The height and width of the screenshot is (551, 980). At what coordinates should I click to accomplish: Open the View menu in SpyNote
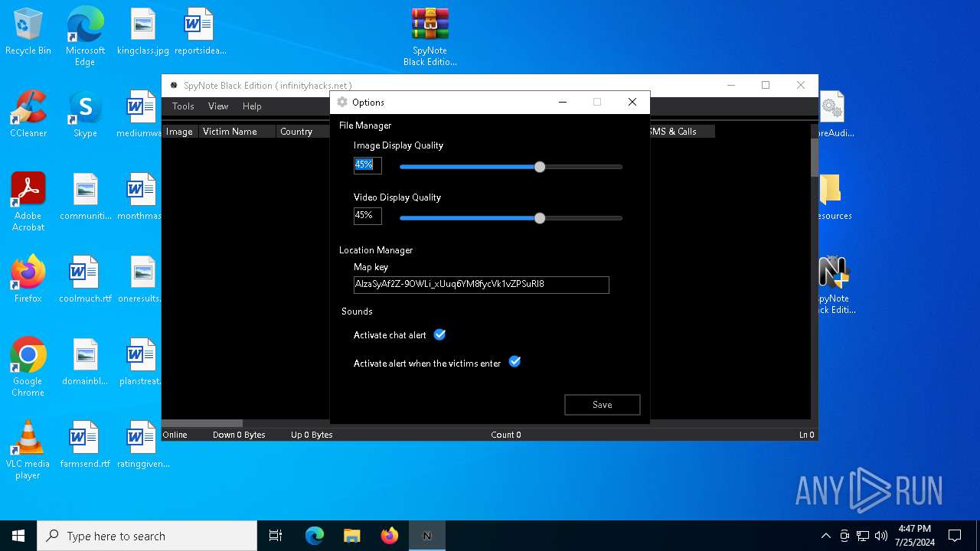(218, 106)
